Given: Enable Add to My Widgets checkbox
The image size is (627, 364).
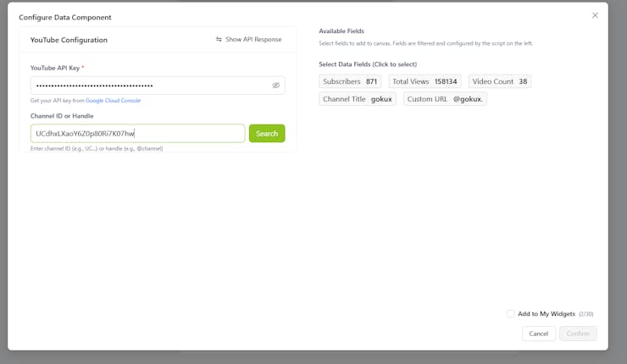Looking at the screenshot, I should pyautogui.click(x=510, y=314).
